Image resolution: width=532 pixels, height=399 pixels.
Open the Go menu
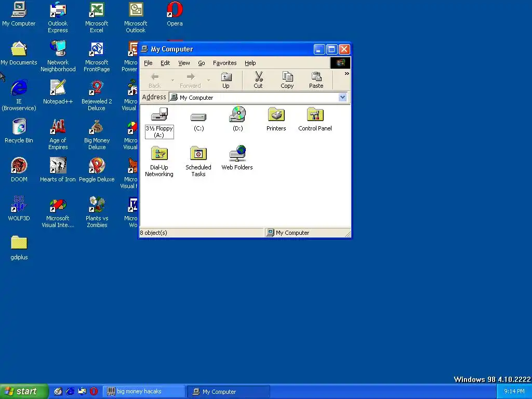pos(202,63)
